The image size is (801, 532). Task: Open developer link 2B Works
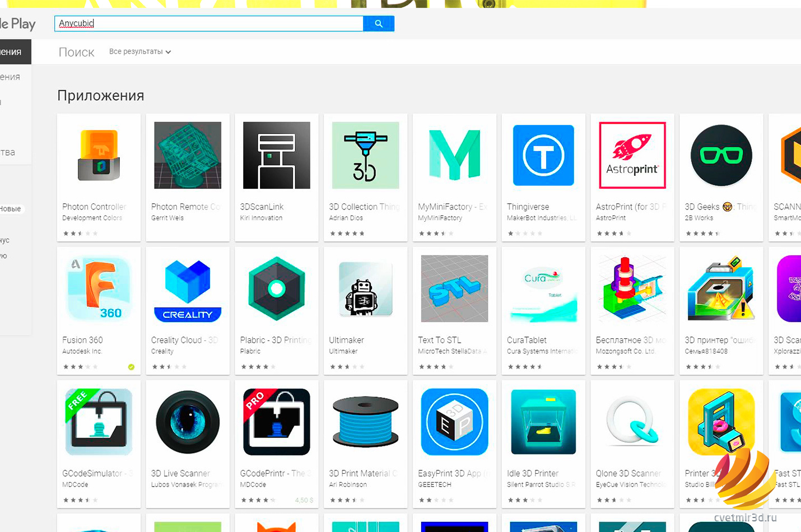(699, 218)
